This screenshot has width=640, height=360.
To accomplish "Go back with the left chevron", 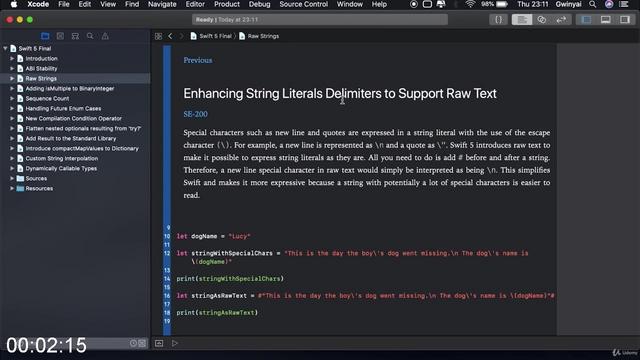I will point(170,36).
